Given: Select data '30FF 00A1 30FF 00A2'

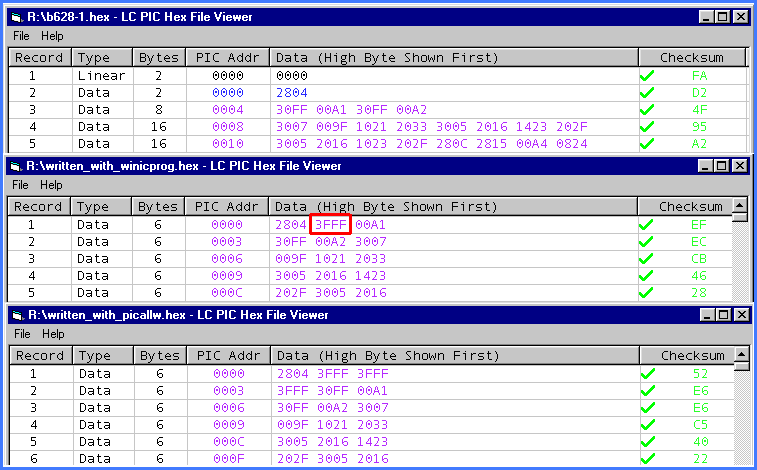Looking at the screenshot, I should coord(351,110).
